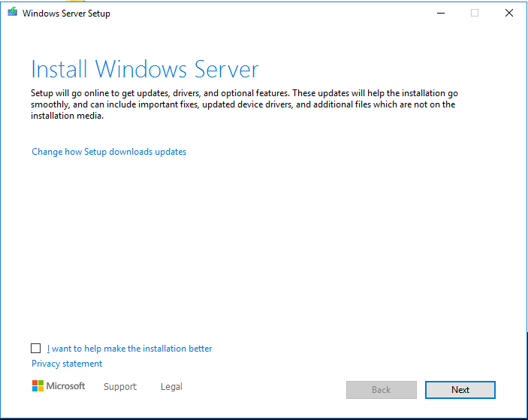Click the Install Windows Server heading
528x420 pixels.
145,70
